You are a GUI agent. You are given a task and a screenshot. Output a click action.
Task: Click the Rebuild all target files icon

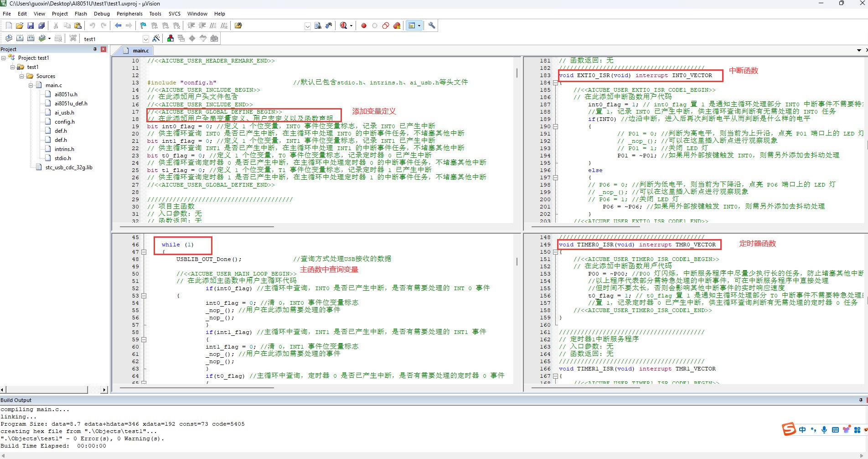[x=31, y=38]
